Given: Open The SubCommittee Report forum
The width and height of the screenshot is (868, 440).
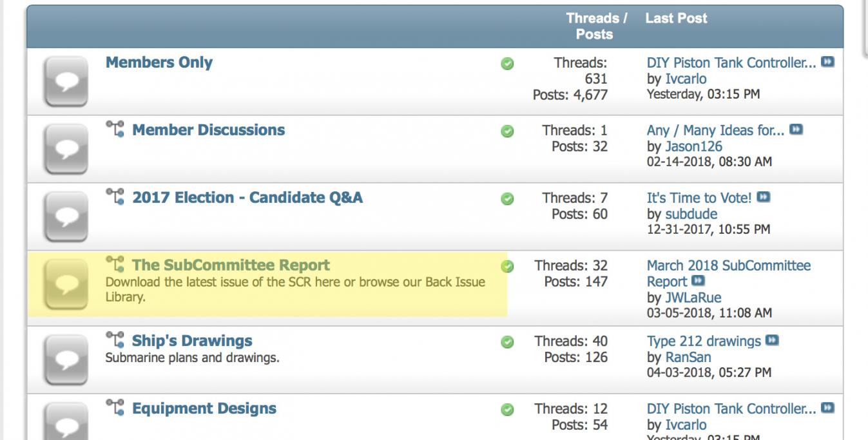Looking at the screenshot, I should pos(231,265).
